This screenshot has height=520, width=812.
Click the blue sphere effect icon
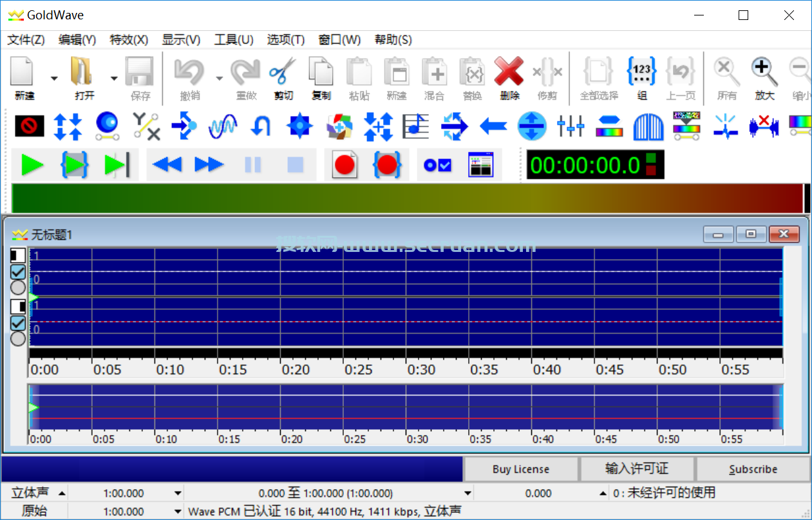107,126
